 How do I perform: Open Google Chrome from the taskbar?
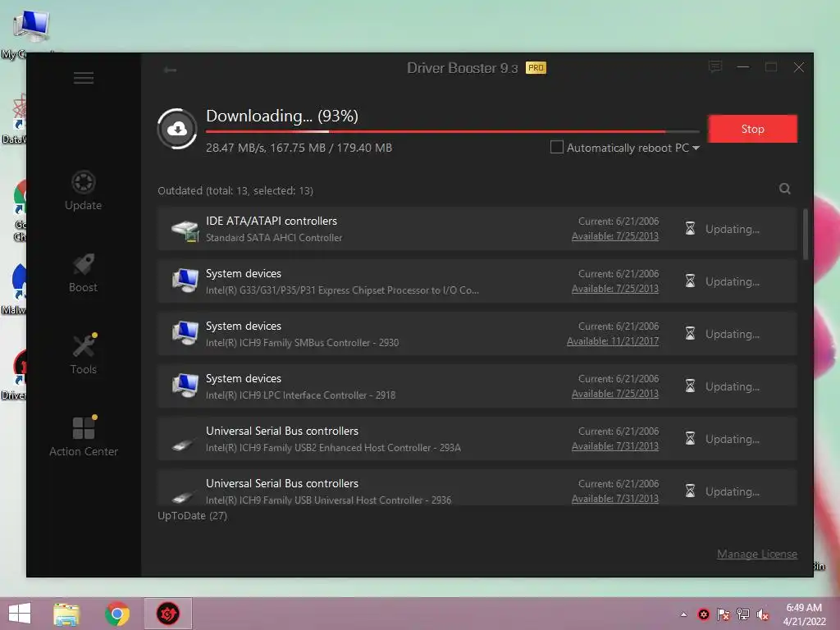tap(117, 614)
